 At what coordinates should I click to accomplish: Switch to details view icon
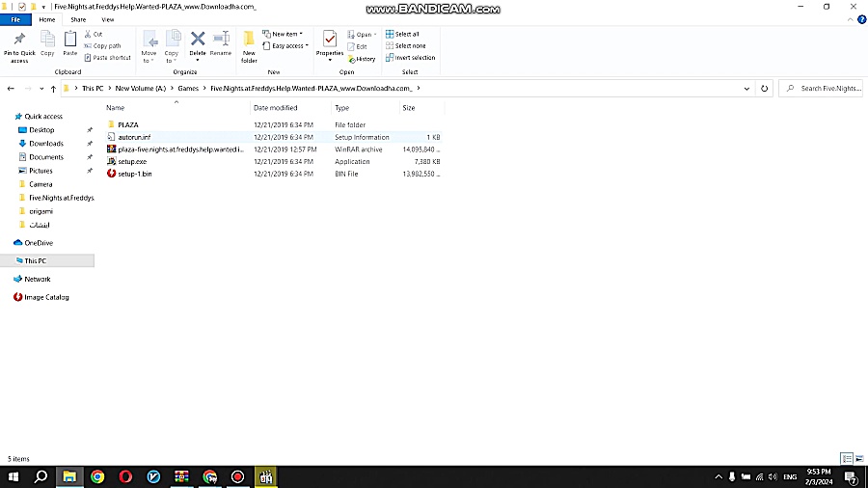click(x=847, y=459)
